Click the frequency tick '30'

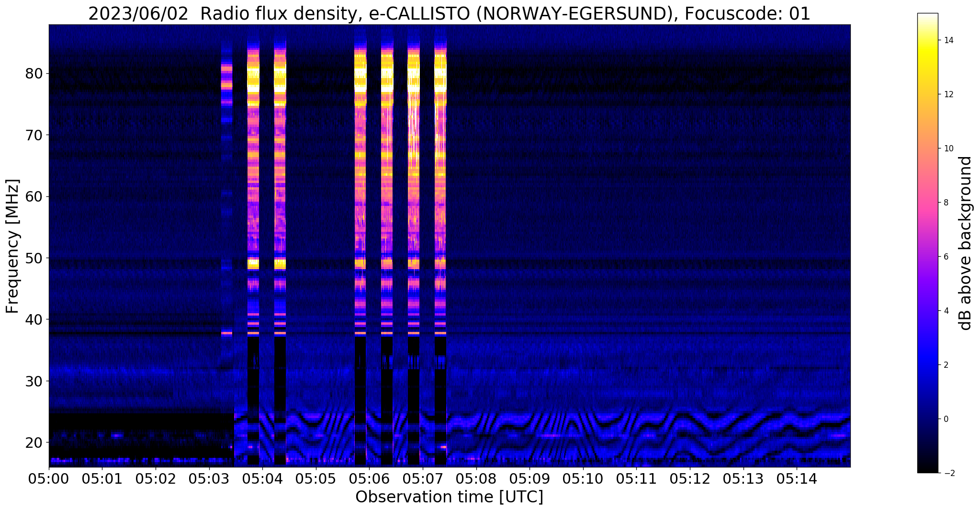click(34, 381)
